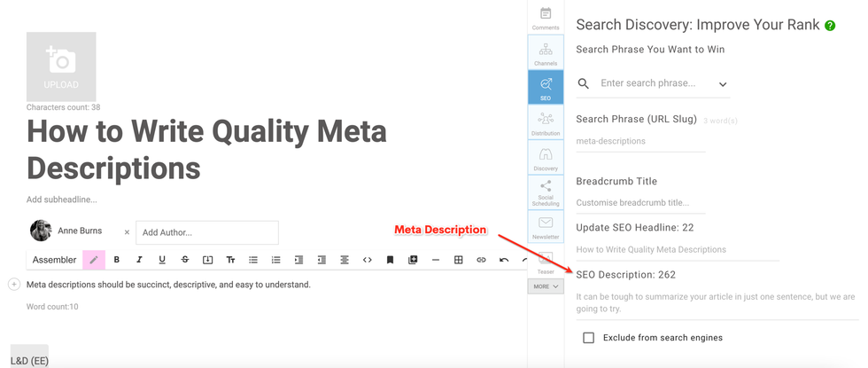The image size is (868, 368).
Task: Open the Distribution sidebar tab
Action: tap(546, 123)
